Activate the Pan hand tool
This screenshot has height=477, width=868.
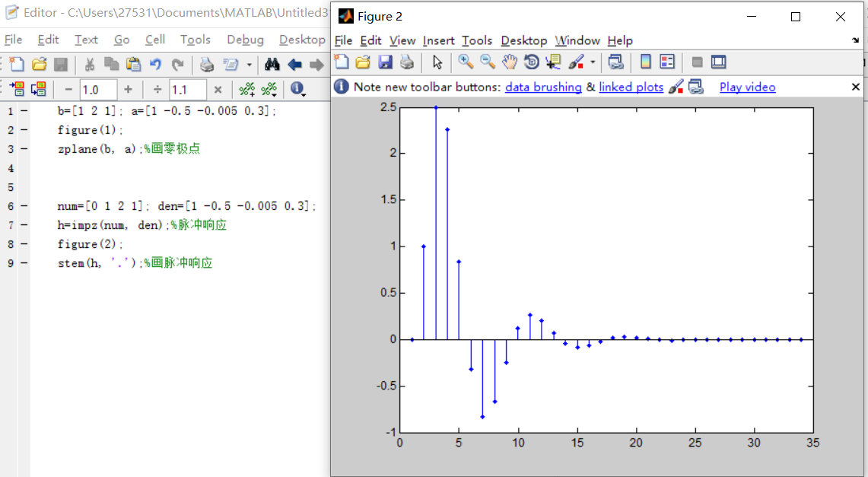[x=509, y=62]
